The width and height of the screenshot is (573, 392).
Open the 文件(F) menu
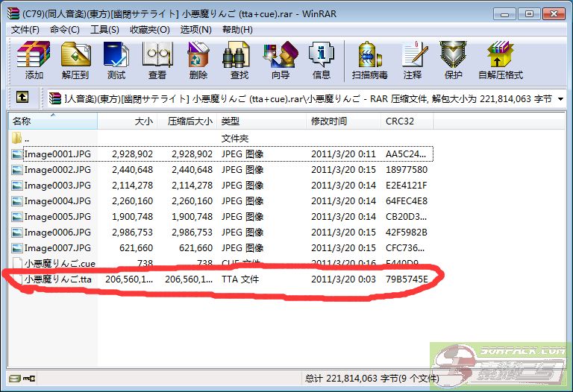[25, 30]
